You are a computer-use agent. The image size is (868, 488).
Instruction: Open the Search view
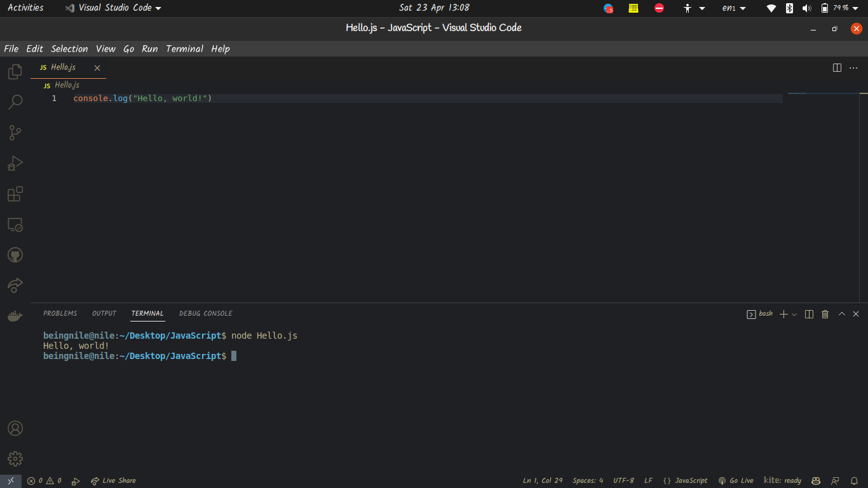pyautogui.click(x=15, y=102)
